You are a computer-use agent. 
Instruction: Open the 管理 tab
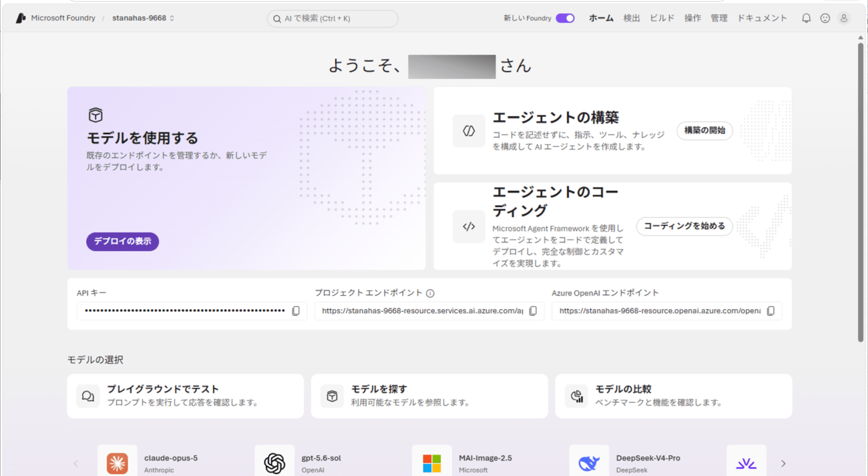click(719, 18)
